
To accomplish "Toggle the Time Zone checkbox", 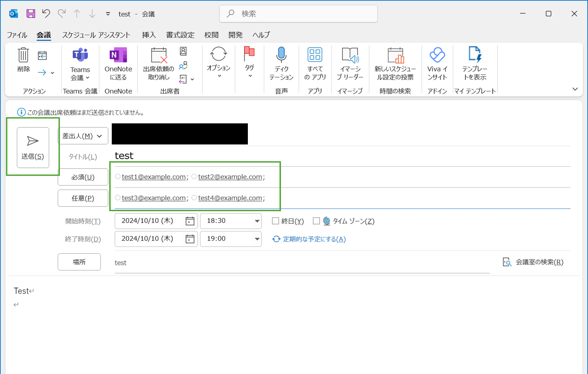I will [316, 221].
